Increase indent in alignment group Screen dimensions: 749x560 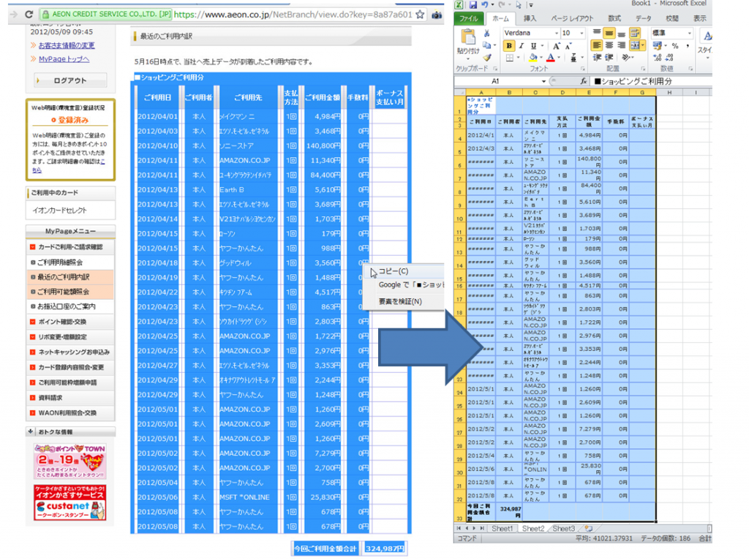tap(609, 57)
